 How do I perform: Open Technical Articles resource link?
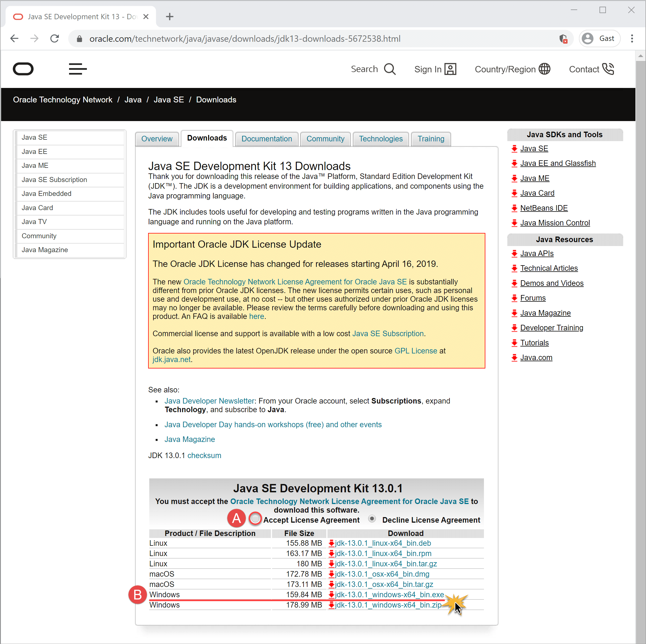pos(549,268)
